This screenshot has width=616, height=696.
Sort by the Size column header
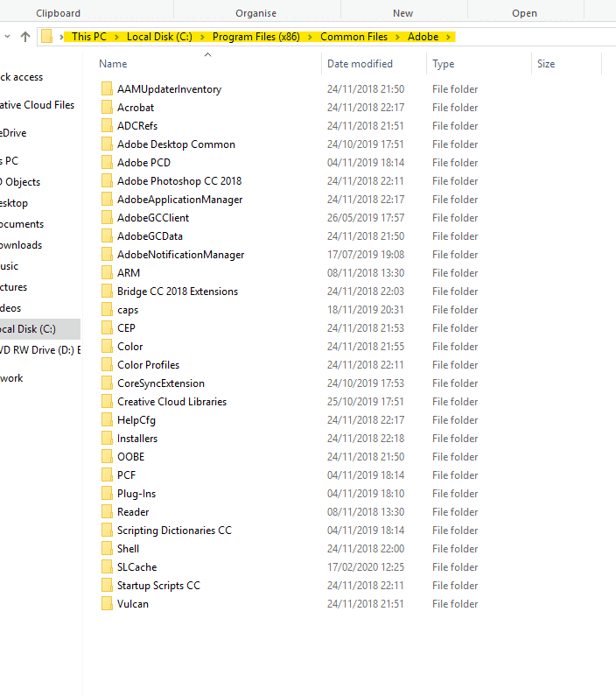(x=546, y=64)
